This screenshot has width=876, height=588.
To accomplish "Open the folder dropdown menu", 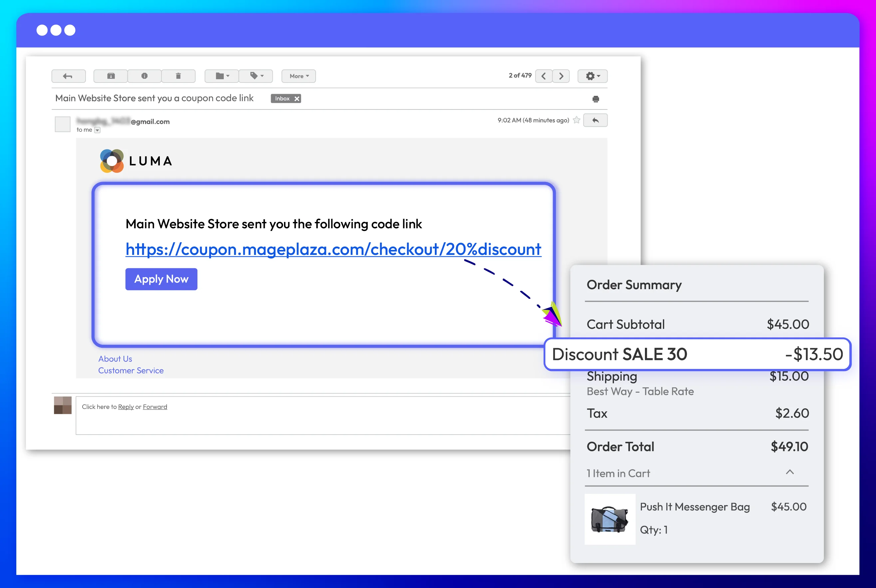I will pos(222,75).
